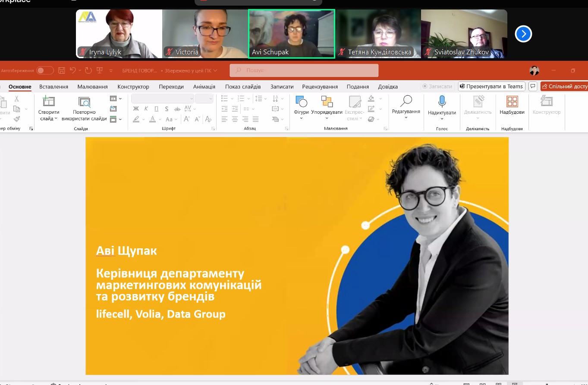Click the font color A button

pos(152,119)
